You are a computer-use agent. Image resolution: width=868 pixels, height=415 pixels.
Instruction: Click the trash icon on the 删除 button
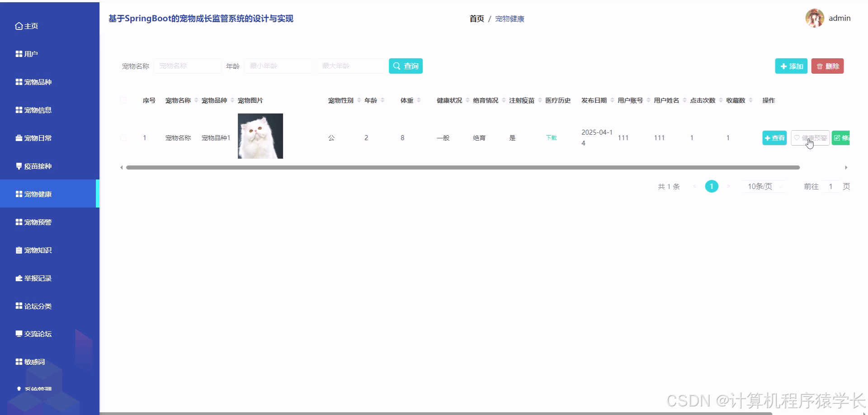pos(820,66)
